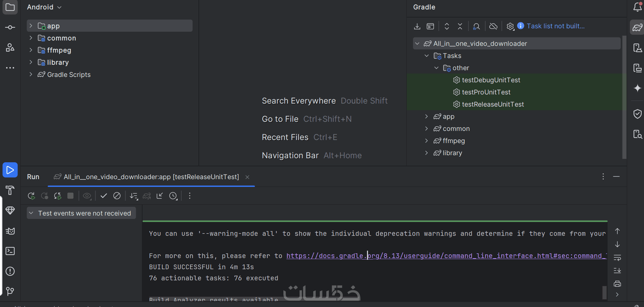Screen dimensions: 644x307
Task: Toggle Show Ignored tests filter
Action: point(117,196)
